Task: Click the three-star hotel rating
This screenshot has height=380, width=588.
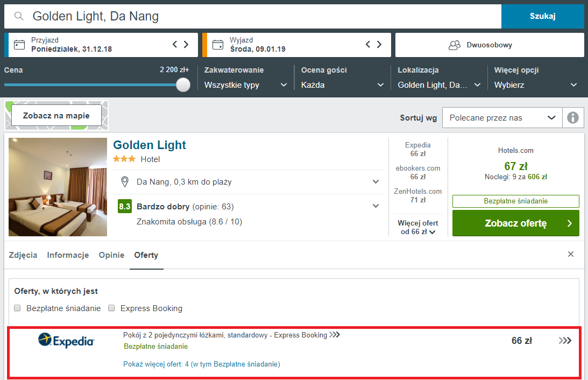Action: pyautogui.click(x=124, y=159)
